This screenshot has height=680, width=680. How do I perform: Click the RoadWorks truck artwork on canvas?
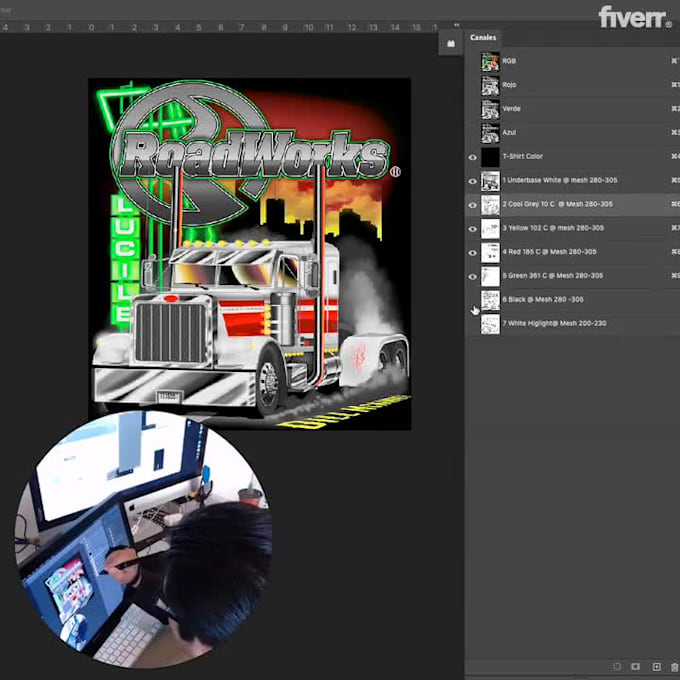click(250, 254)
